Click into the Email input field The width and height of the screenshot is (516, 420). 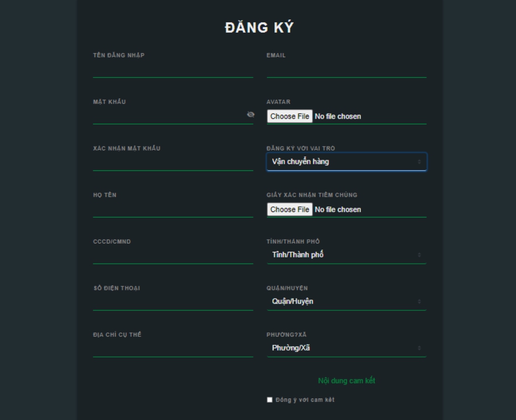(x=347, y=69)
